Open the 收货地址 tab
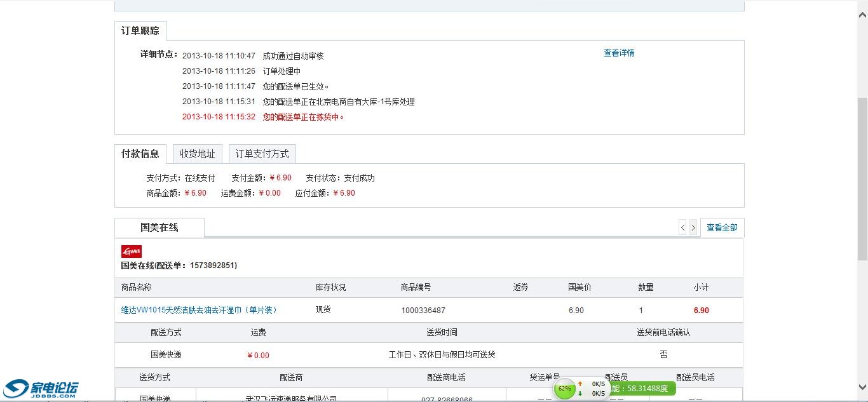This screenshot has width=868, height=402. tap(198, 154)
